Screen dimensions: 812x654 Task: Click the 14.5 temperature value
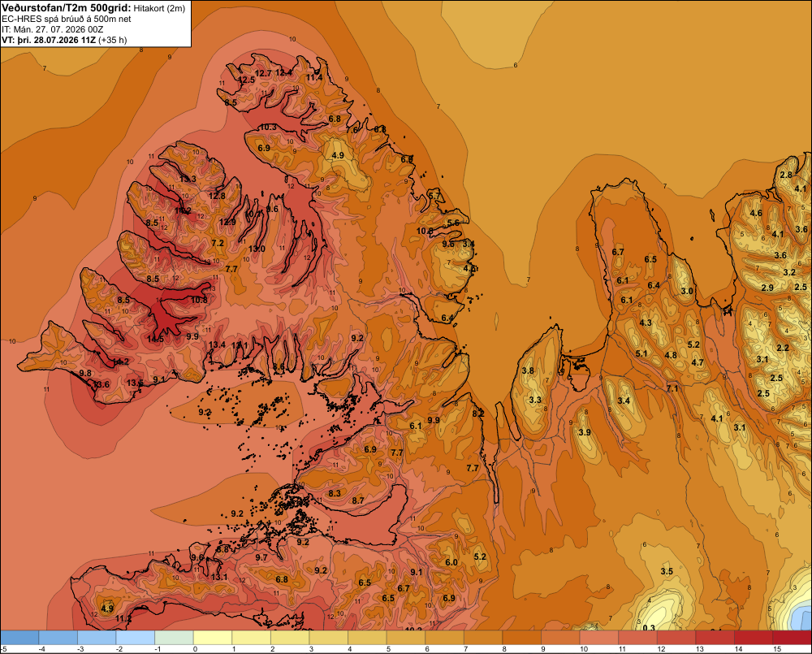point(155,339)
